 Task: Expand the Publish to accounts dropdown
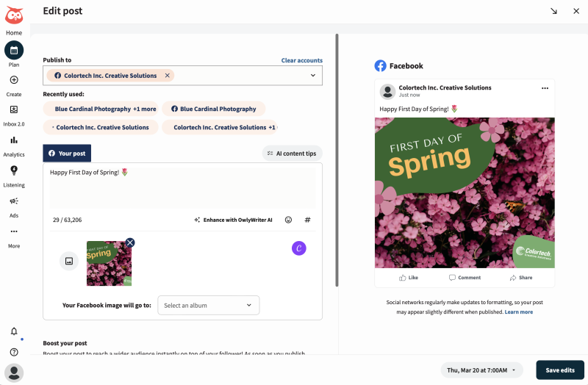(313, 76)
